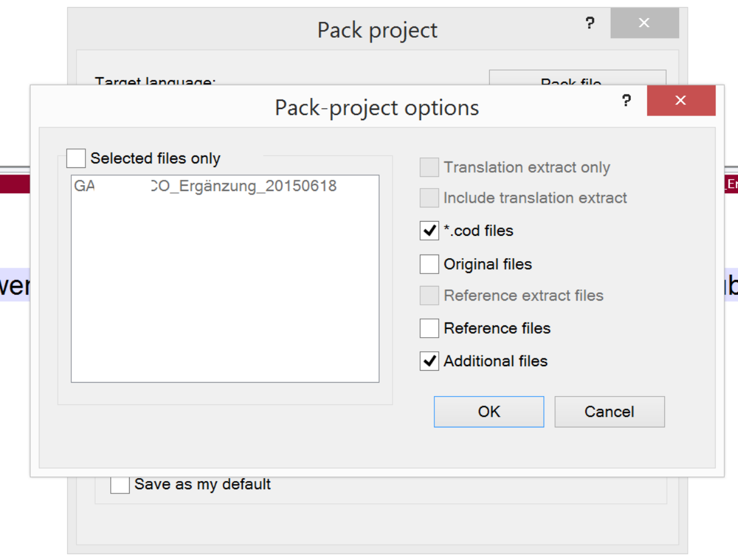738x560 pixels.
Task: Click the Pack project title bar
Action: (x=377, y=30)
